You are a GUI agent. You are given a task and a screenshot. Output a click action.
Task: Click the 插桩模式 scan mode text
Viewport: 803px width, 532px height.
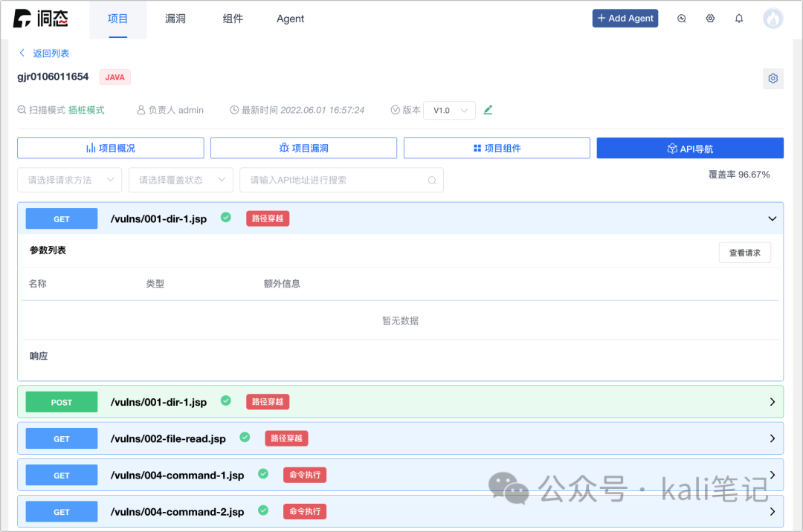coord(86,110)
